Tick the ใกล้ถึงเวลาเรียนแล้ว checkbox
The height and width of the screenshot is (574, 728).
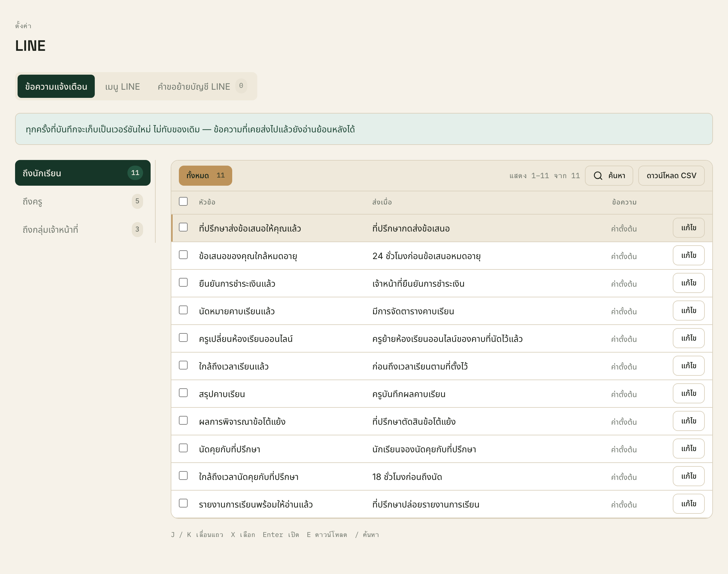(x=183, y=365)
